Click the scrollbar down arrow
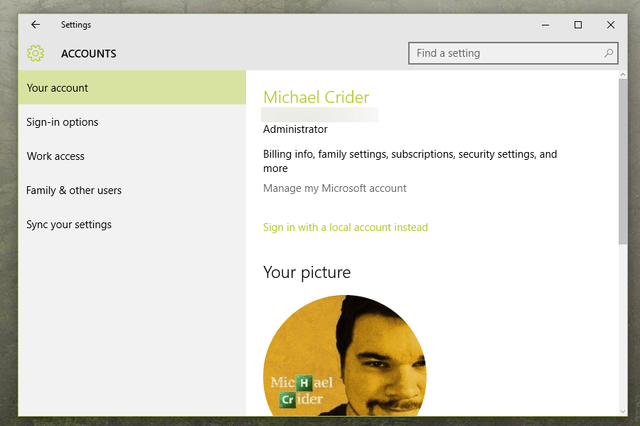 click(x=622, y=412)
